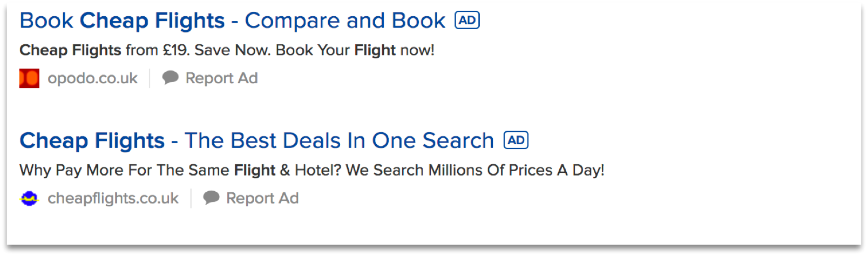Image resolution: width=868 pixels, height=256 pixels.
Task: Select "Report Ad" text for the cheapflights ad
Action: click(262, 198)
